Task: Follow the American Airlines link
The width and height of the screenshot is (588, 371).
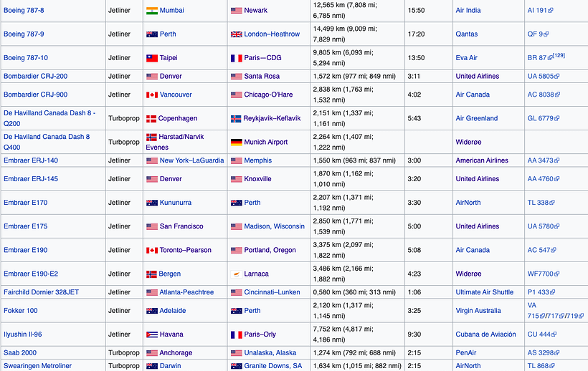Action: pyautogui.click(x=482, y=160)
